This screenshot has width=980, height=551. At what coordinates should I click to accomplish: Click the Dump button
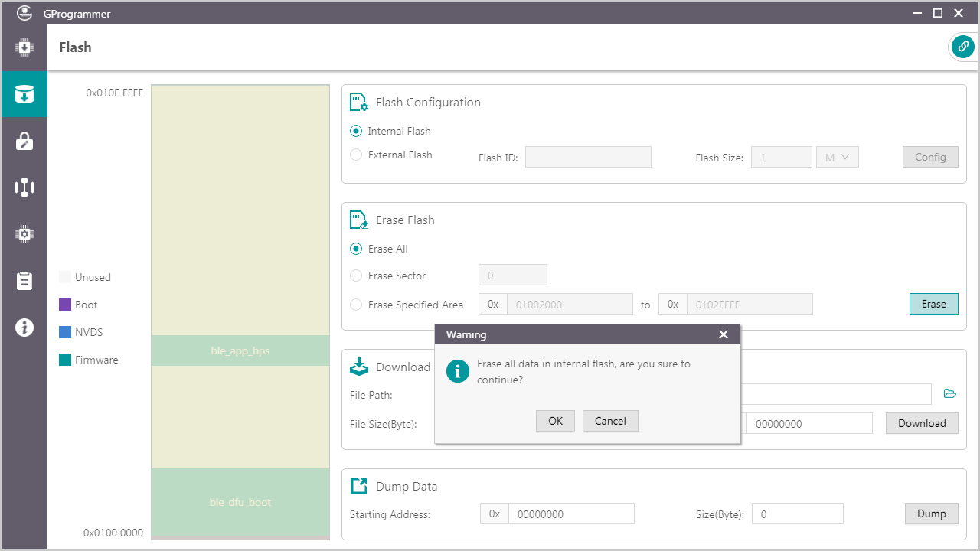tap(931, 514)
